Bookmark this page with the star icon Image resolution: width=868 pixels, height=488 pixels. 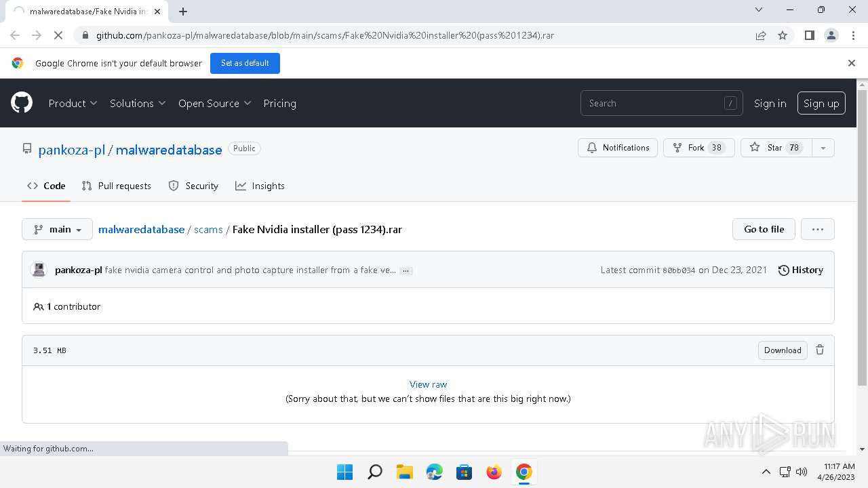point(783,35)
